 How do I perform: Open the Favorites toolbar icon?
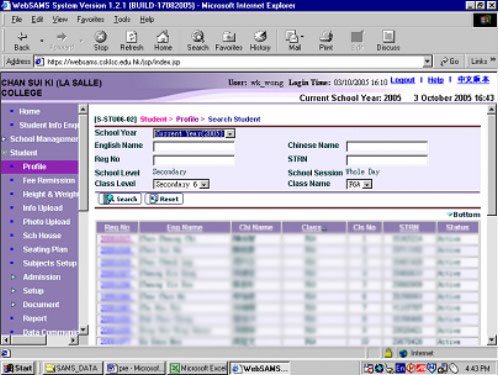(229, 36)
